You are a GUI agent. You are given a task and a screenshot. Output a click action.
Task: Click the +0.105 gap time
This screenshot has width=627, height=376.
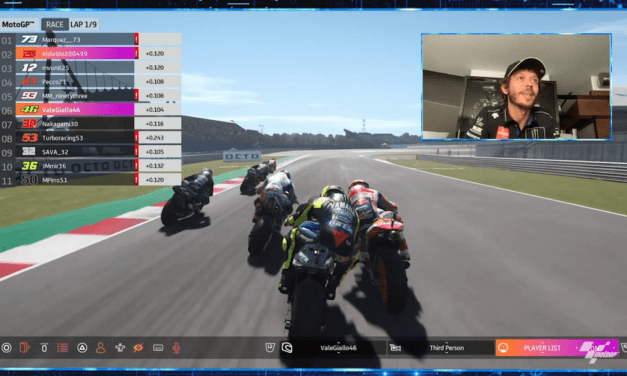(155, 152)
